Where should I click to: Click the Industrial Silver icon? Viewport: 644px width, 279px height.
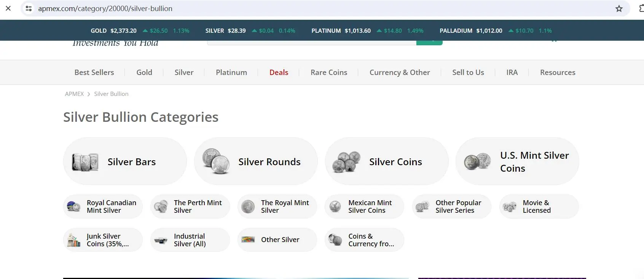[161, 240]
